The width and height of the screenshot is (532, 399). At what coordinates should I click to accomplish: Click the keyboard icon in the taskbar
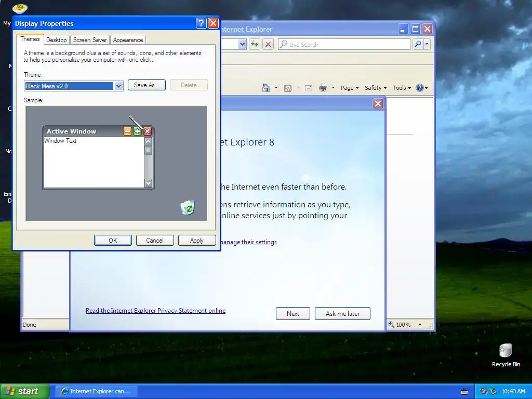[x=464, y=392]
